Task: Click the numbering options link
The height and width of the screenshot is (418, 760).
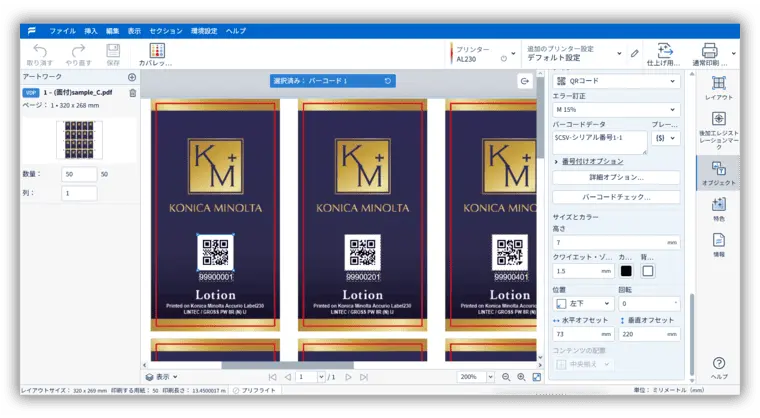Action: click(592, 161)
